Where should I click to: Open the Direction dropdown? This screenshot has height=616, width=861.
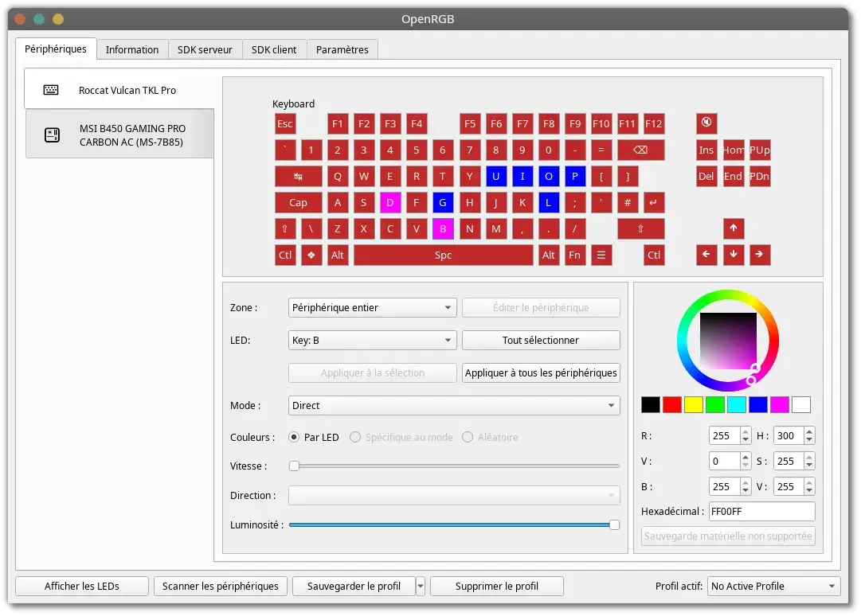453,495
